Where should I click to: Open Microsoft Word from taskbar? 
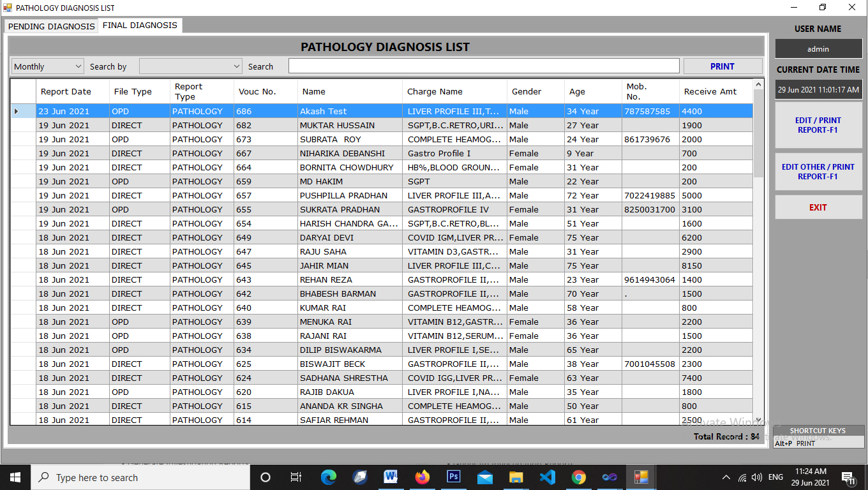click(x=391, y=477)
